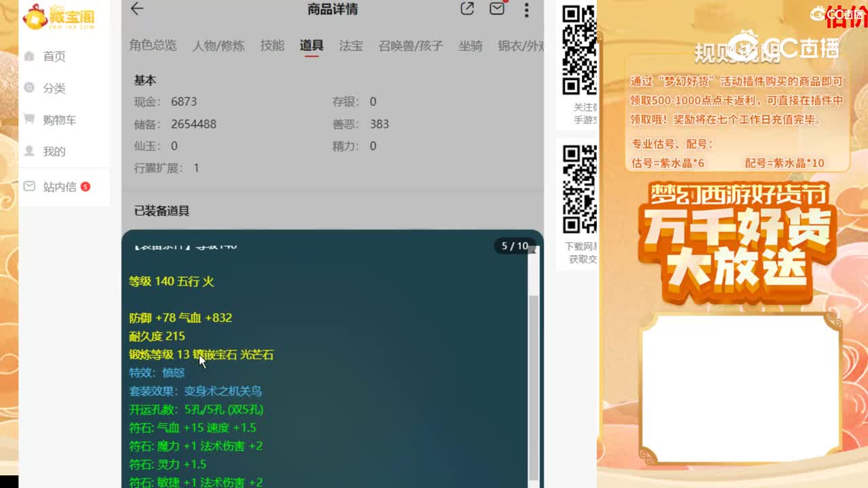
Task: Switch to the 人物/修炼 tab
Action: click(x=218, y=45)
